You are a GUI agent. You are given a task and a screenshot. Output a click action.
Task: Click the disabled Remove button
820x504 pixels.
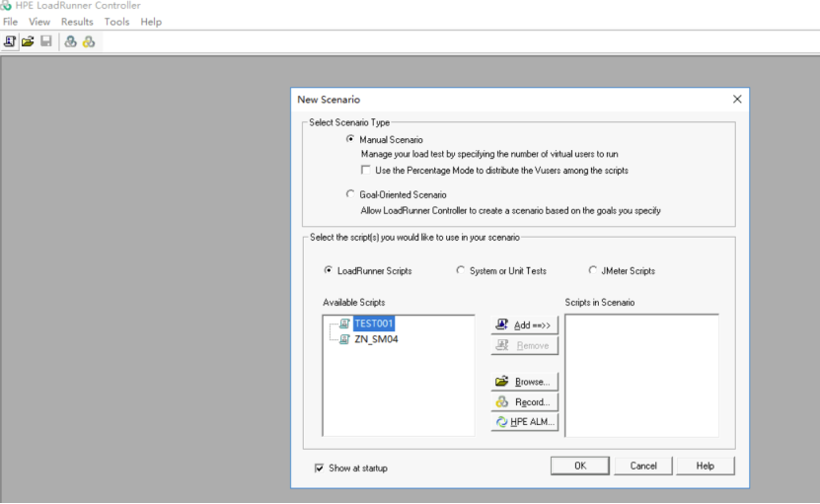tap(525, 345)
